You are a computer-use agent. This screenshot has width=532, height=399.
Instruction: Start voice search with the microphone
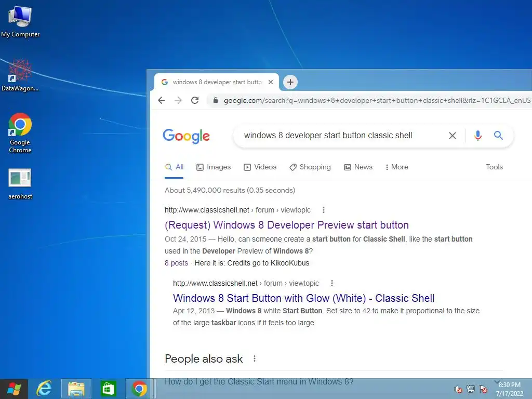pos(478,136)
